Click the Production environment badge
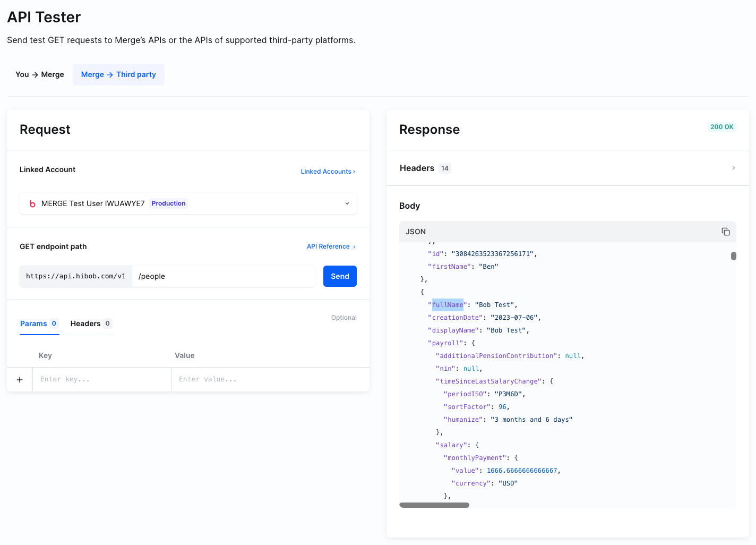The height and width of the screenshot is (545, 756). click(168, 203)
